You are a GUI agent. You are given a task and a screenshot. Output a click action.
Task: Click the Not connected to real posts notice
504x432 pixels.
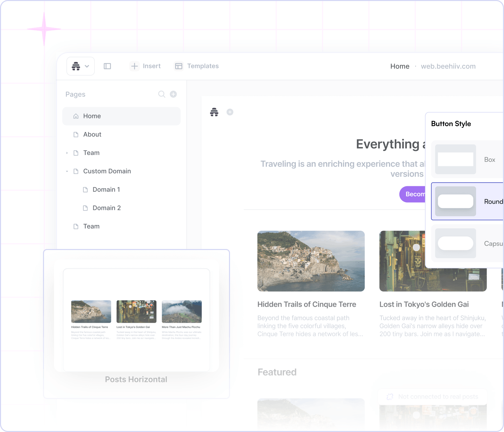pyautogui.click(x=433, y=397)
